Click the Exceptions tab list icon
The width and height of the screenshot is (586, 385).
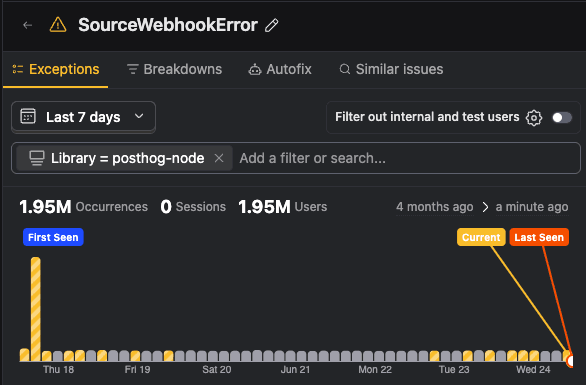(18, 69)
